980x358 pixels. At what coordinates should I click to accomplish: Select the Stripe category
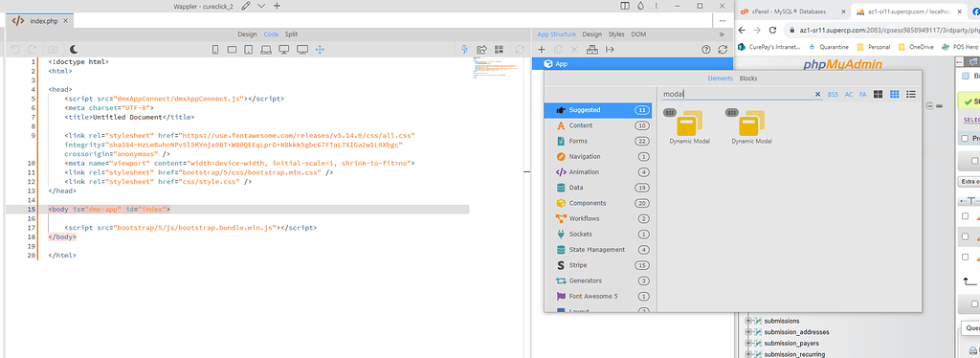click(597, 265)
